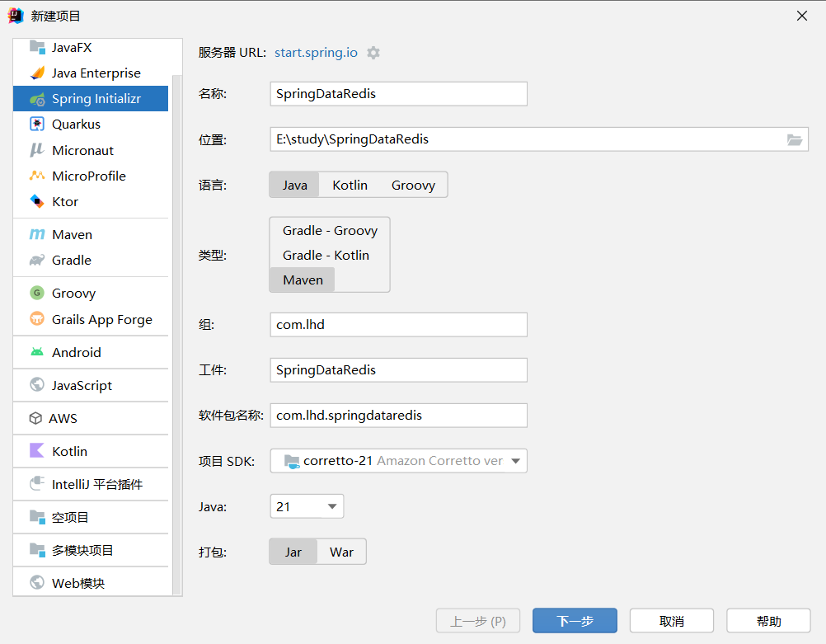
Task: Select Android project type label
Action: 77,353
